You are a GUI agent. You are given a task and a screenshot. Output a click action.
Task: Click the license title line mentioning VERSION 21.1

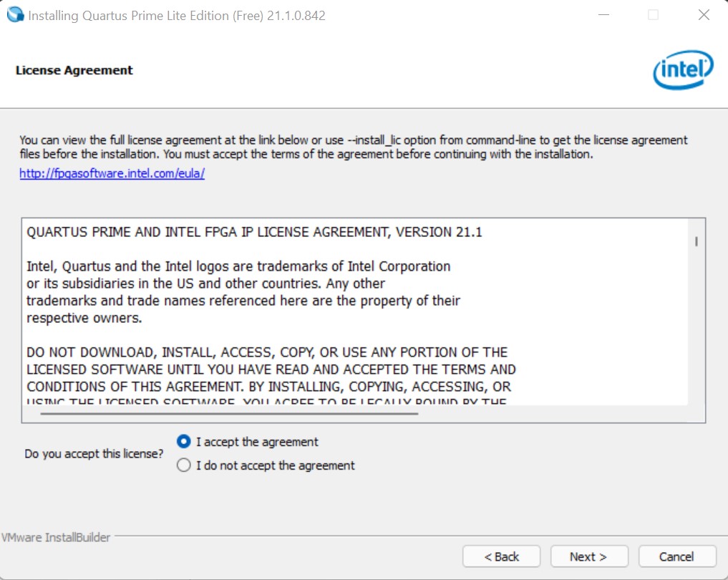click(x=254, y=232)
